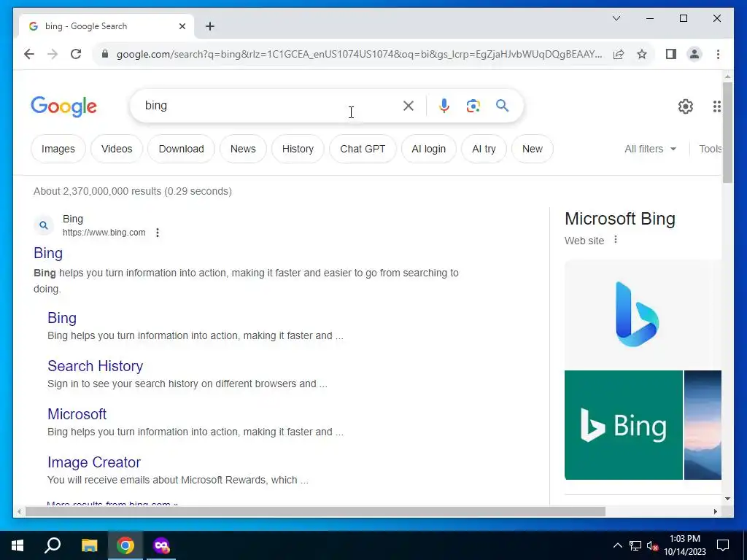Open the Windows Start menu
This screenshot has width=747, height=560.
(x=18, y=545)
